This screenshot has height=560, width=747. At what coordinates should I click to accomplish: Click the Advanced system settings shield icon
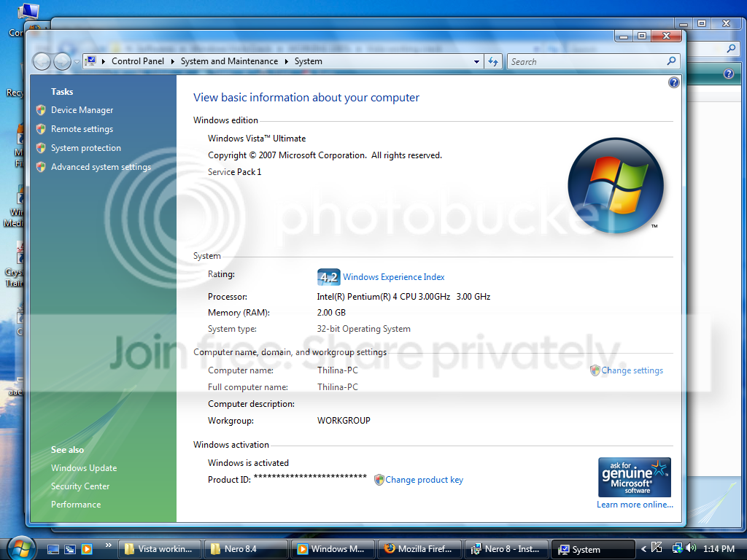tap(41, 167)
